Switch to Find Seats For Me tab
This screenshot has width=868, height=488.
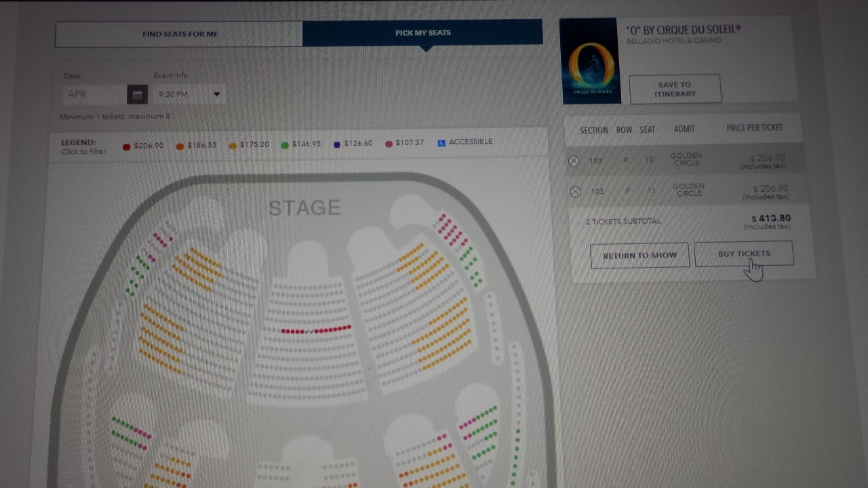[180, 34]
